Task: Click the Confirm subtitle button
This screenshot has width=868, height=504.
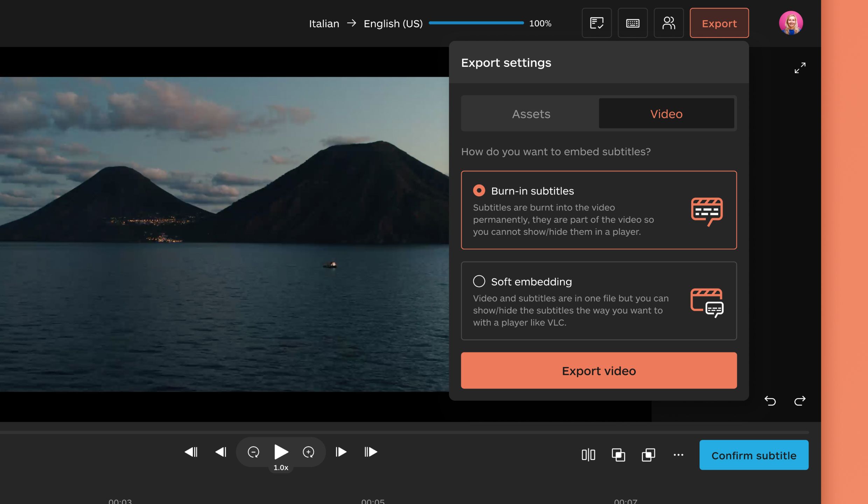Action: (754, 455)
